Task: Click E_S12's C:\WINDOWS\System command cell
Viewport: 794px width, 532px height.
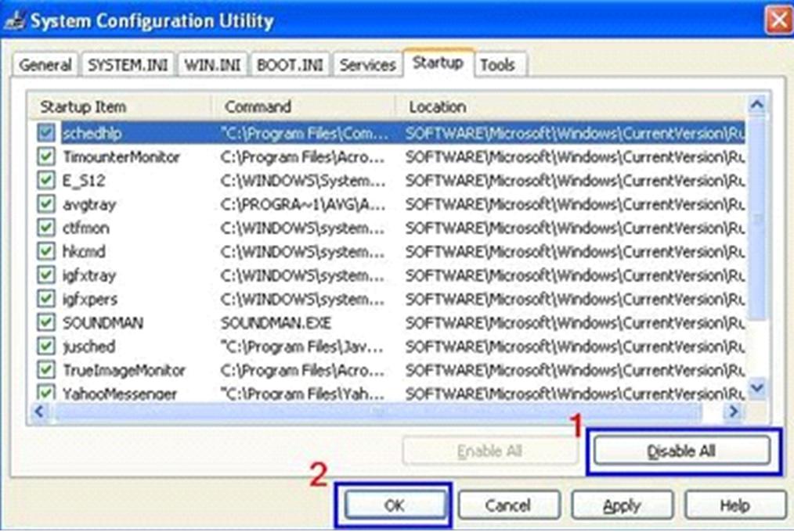Action: (303, 181)
